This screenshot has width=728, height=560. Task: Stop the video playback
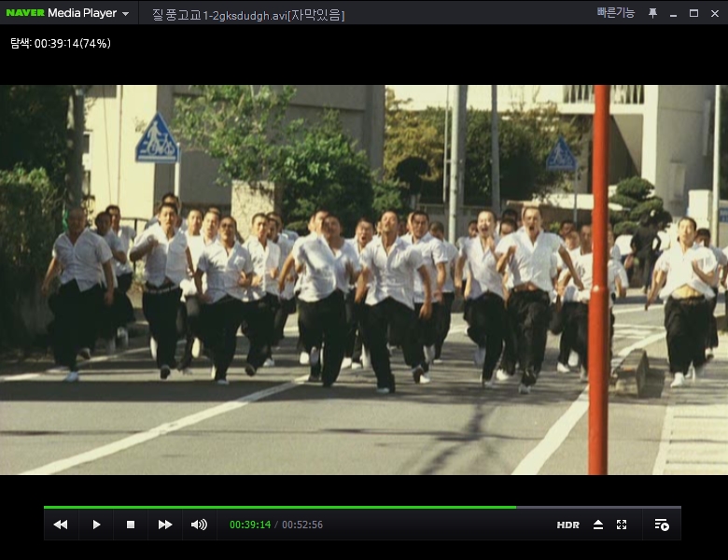131,525
